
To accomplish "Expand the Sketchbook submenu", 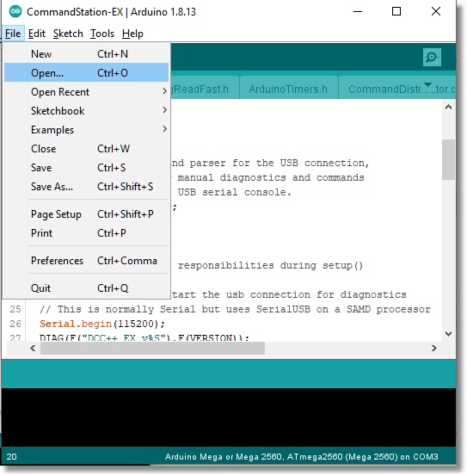I will click(x=86, y=111).
